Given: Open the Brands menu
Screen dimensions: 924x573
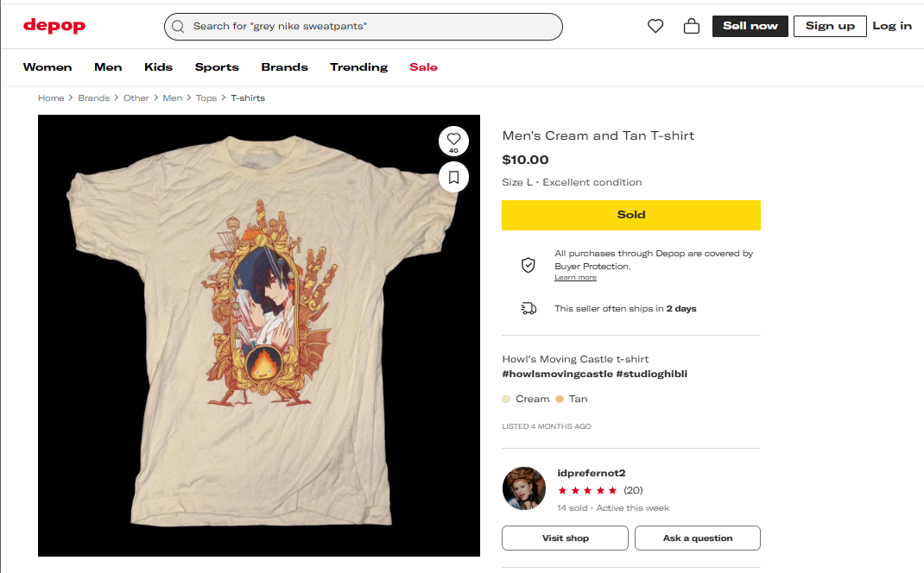Looking at the screenshot, I should click(x=284, y=66).
